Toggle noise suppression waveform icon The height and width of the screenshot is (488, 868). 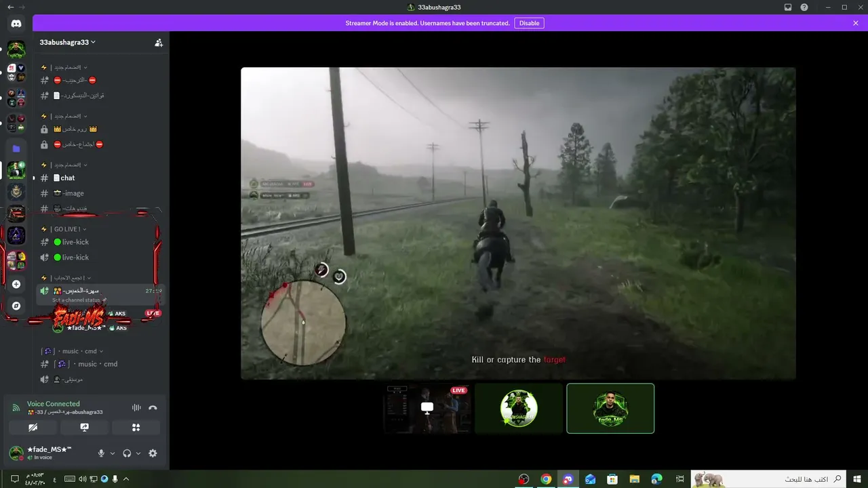(x=136, y=407)
